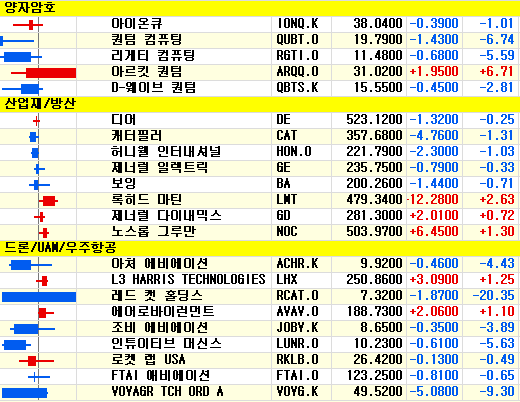520x402 pixels.
Task: Select the 아이온큐 stock name
Action: click(x=137, y=24)
